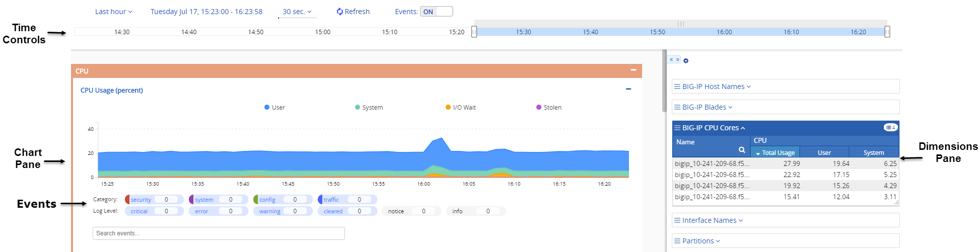This screenshot has height=252, width=980.
Task: Toggle the cleared log level filter
Action: (347, 211)
